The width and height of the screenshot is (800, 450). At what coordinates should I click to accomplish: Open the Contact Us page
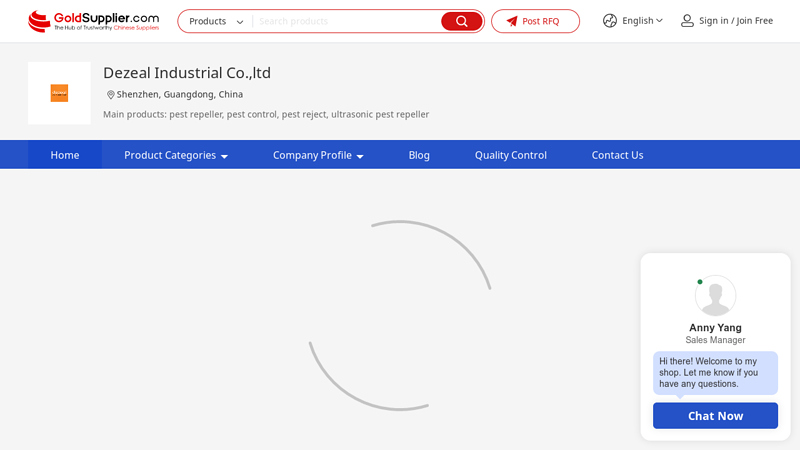tap(617, 155)
